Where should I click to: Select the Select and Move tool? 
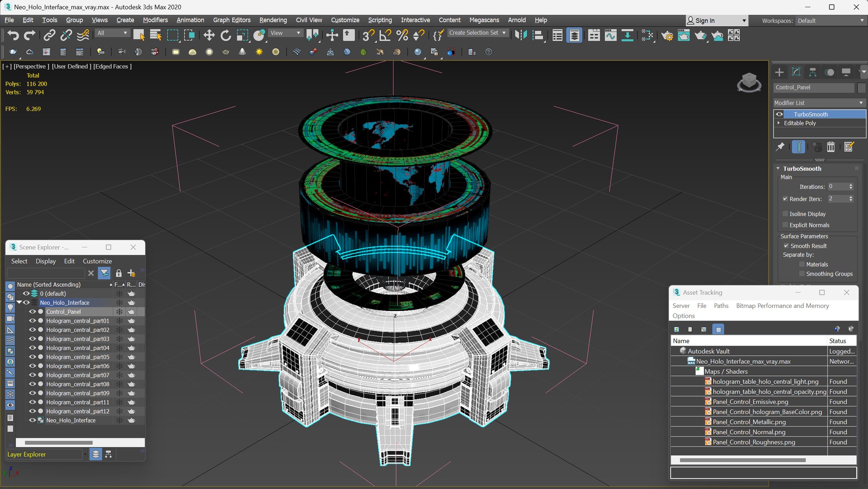pyautogui.click(x=209, y=35)
